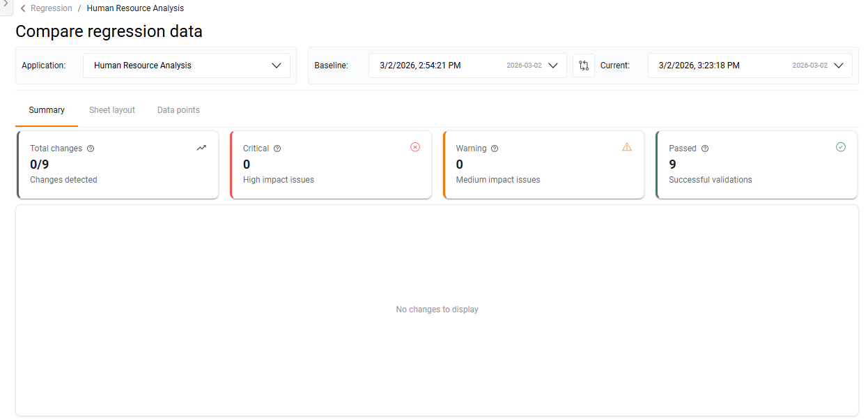Image resolution: width=868 pixels, height=419 pixels.
Task: Click the trend icon on Total changes card
Action: [x=201, y=148]
